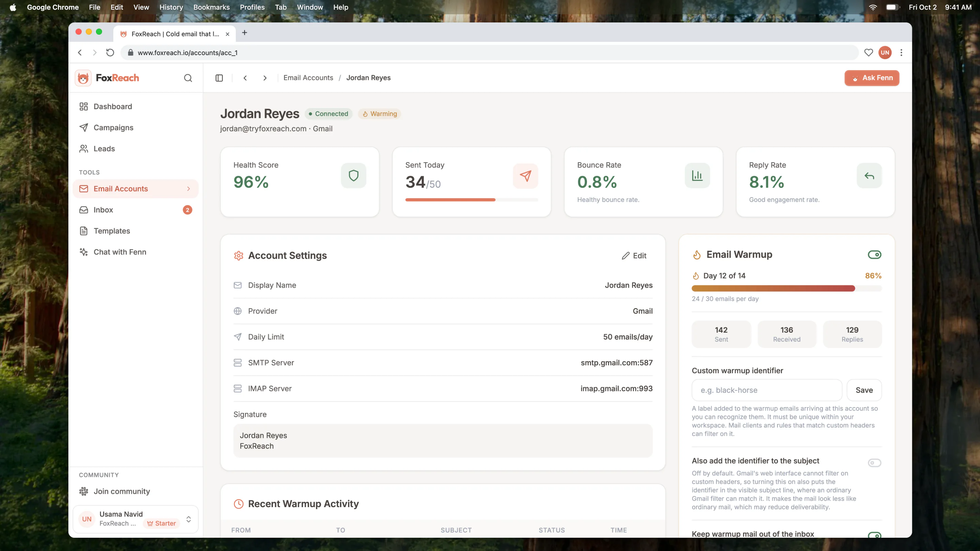Click the Chrome back navigation arrow

point(80,52)
